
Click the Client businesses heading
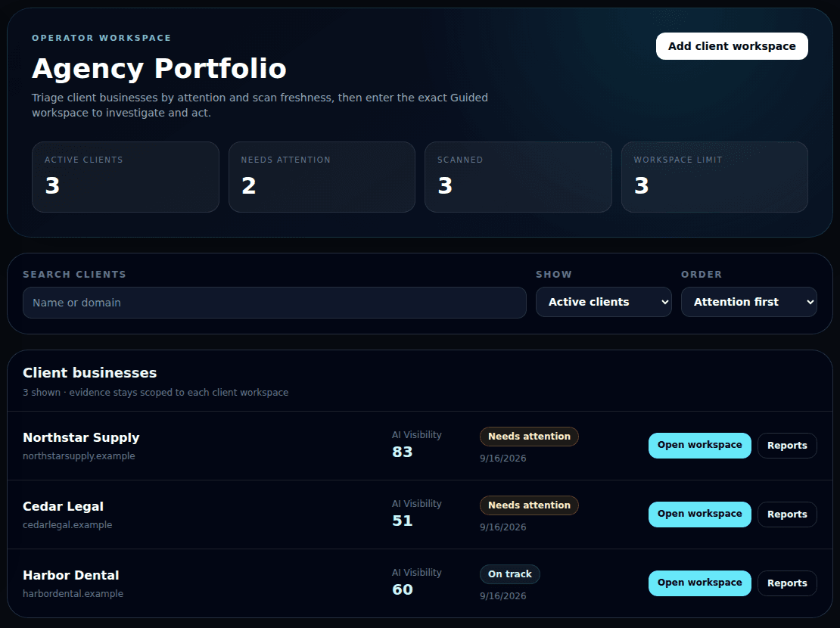(89, 373)
